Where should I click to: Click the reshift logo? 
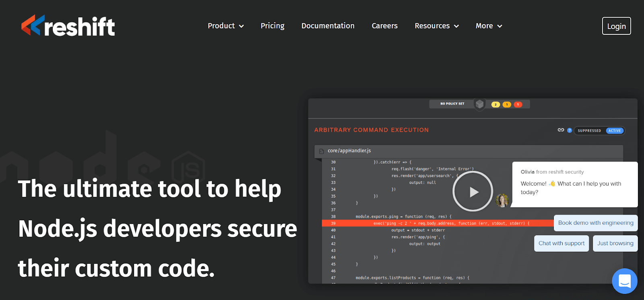[68, 26]
